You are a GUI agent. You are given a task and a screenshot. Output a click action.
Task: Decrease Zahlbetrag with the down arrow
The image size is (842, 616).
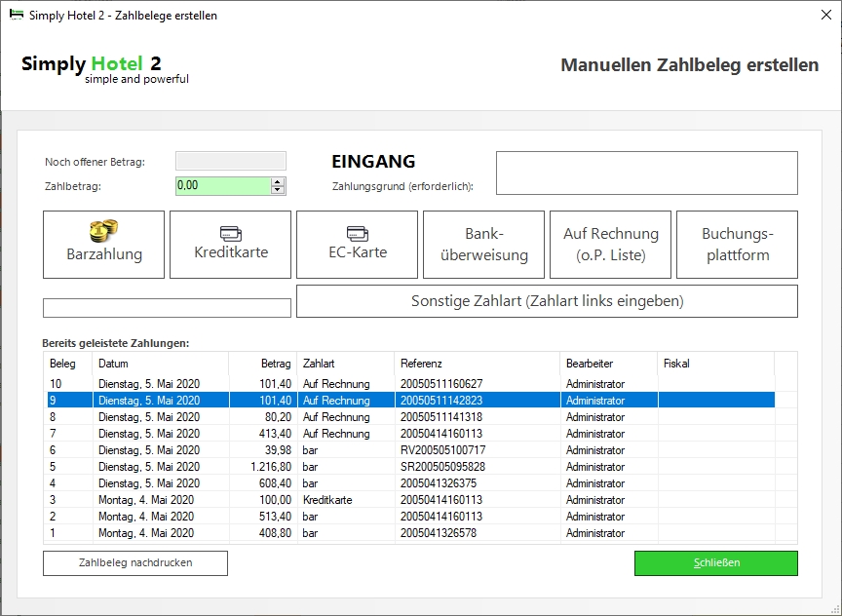pos(278,190)
